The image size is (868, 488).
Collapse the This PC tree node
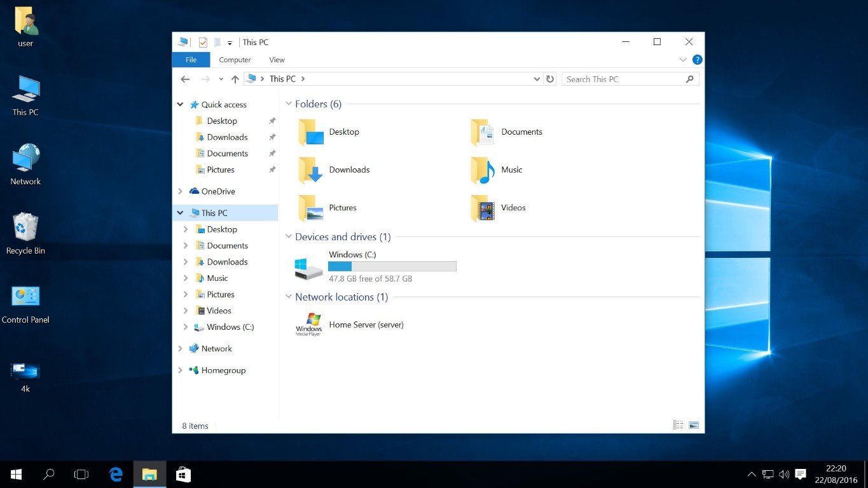(181, 213)
